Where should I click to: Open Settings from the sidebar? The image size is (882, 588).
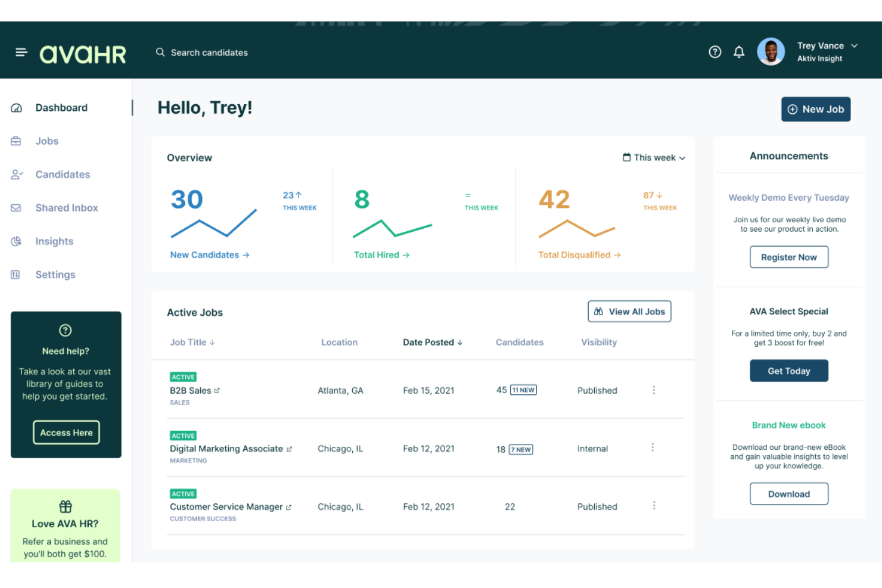tap(55, 274)
